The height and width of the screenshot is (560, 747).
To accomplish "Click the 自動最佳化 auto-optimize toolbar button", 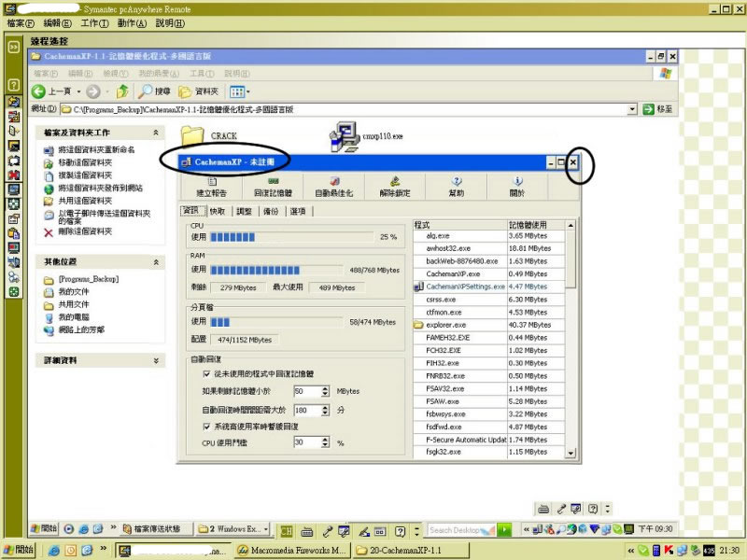I will click(x=334, y=187).
